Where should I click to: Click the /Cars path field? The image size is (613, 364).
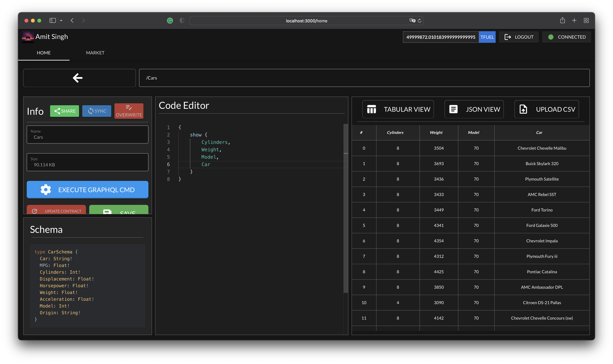tap(364, 78)
